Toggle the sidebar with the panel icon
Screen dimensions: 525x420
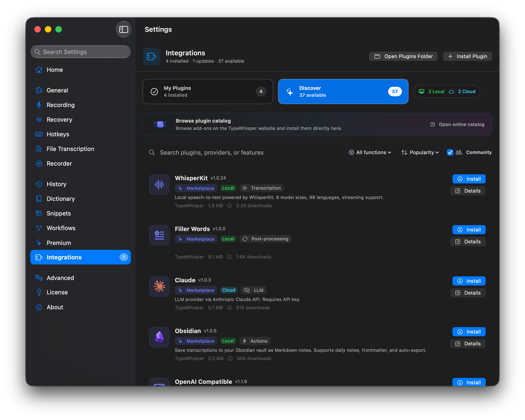[123, 30]
